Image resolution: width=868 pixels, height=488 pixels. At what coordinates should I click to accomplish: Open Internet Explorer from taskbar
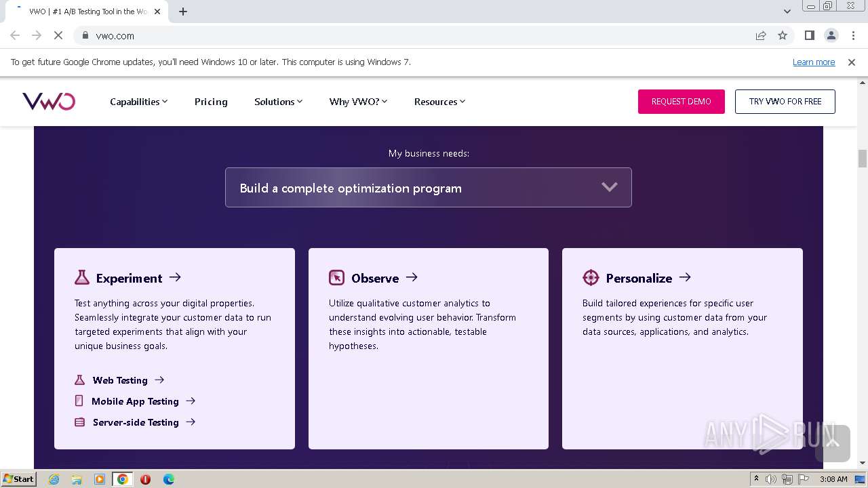coord(54,479)
